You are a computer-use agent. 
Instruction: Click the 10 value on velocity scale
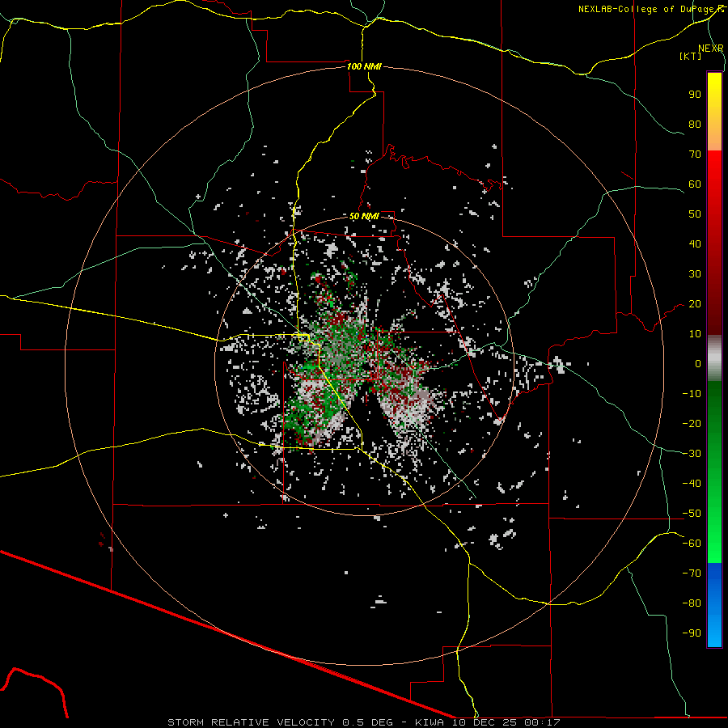[x=695, y=334]
